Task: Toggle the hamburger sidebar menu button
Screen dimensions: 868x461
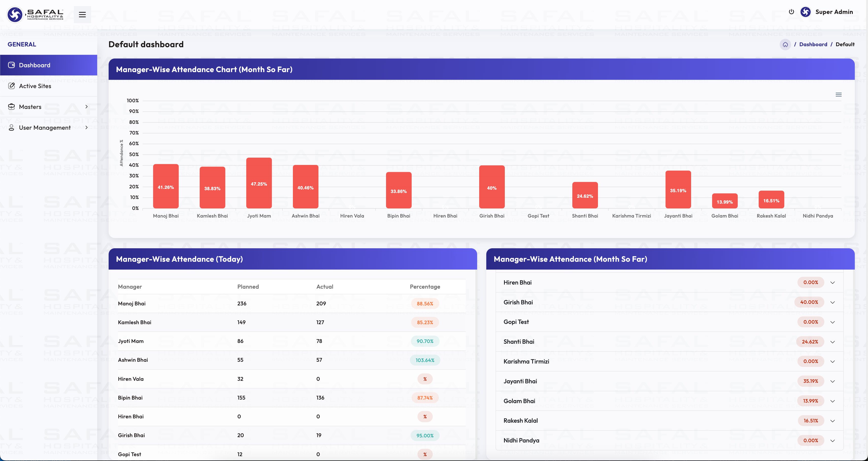Action: (x=82, y=14)
